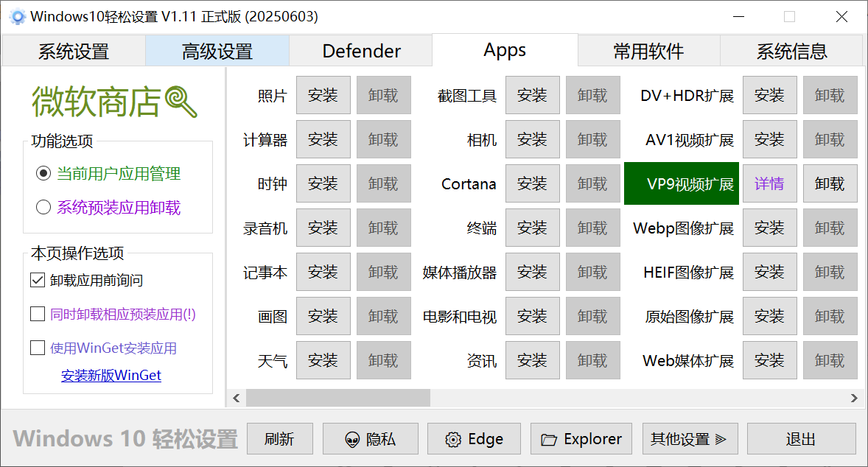Viewport: 868px width, 467px height.
Task: Click 刷新 refresh button
Action: (x=279, y=439)
